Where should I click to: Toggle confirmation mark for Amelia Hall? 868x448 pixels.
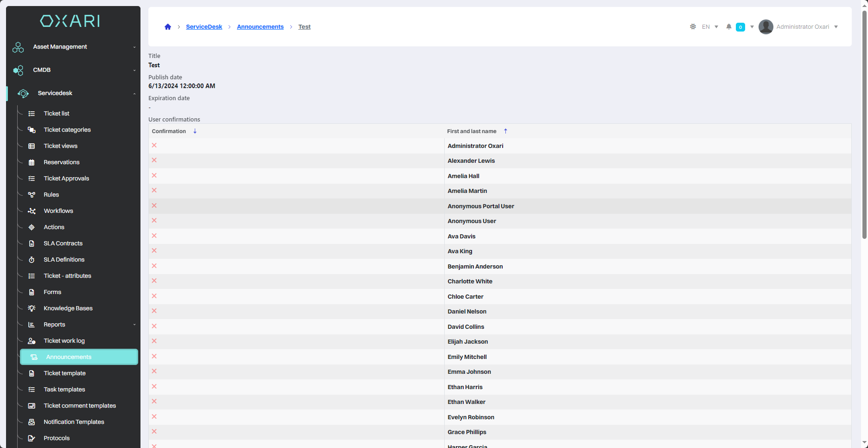154,176
